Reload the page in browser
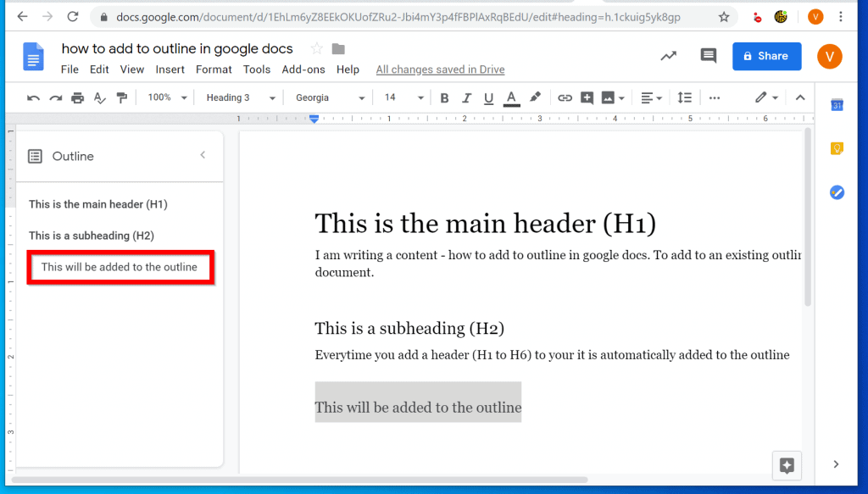The image size is (868, 494). tap(73, 17)
